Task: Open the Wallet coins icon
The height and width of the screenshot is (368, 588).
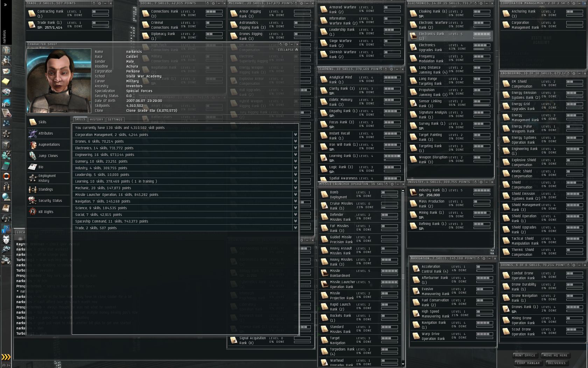Action: pos(6,155)
